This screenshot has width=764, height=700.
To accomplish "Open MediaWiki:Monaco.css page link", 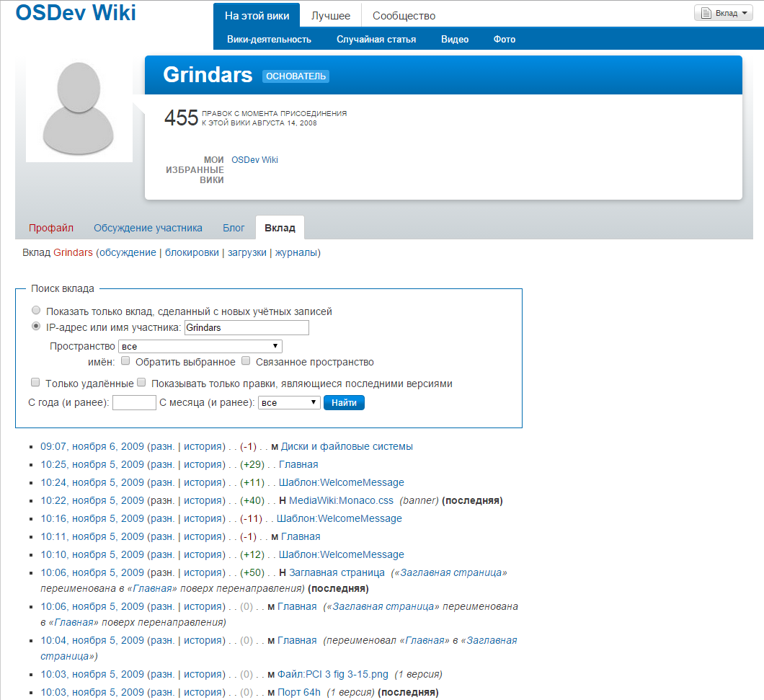I will click(x=341, y=500).
